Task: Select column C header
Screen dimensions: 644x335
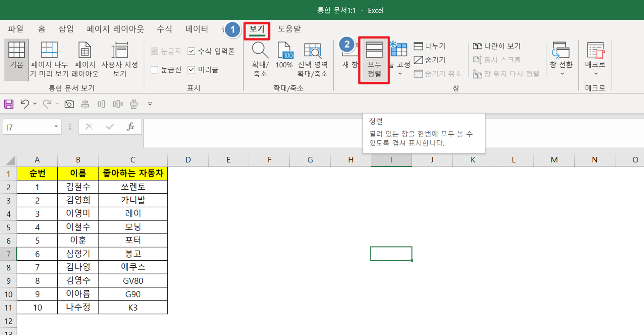Action: (x=133, y=160)
